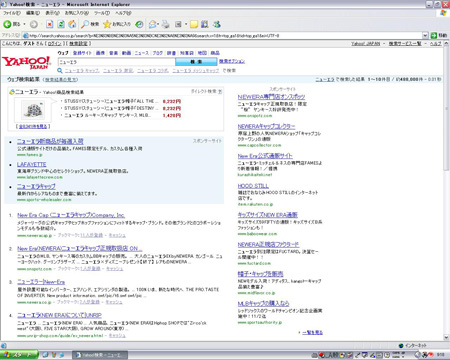This screenshot has width=450, height=360.
Task: Expand the Edit button dropdown arrow
Action: pyautogui.click(x=186, y=24)
